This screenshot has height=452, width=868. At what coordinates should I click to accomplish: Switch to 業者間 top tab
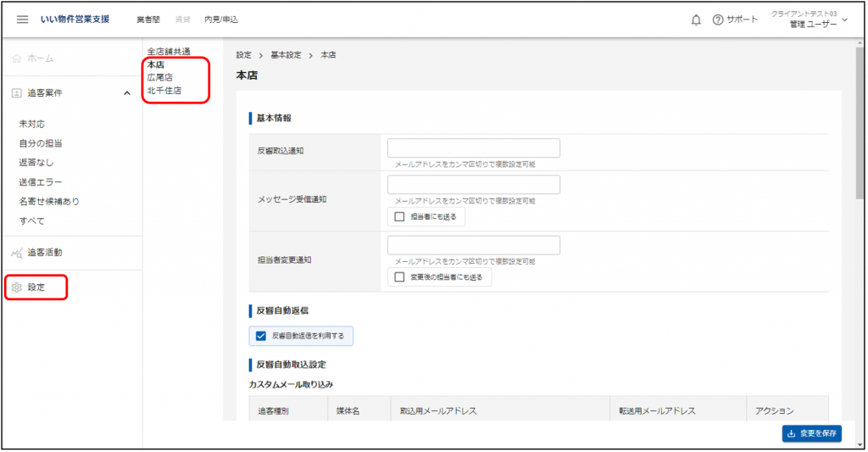tap(147, 20)
